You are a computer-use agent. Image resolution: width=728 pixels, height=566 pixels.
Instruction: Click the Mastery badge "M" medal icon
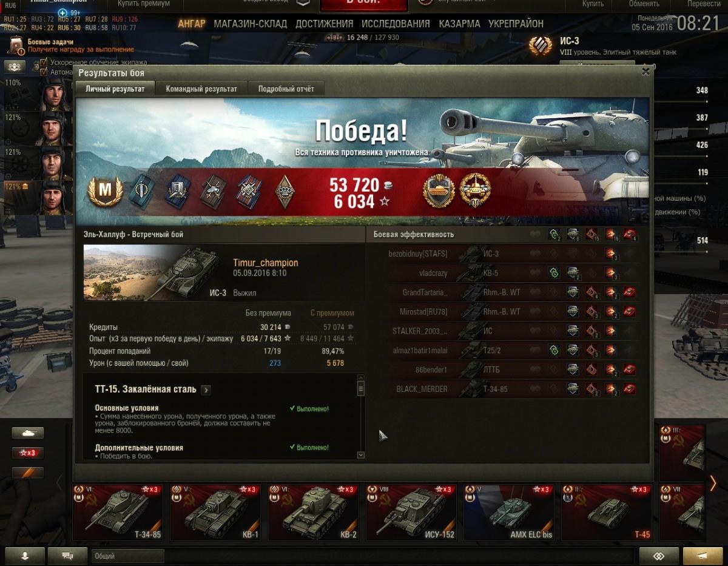105,190
